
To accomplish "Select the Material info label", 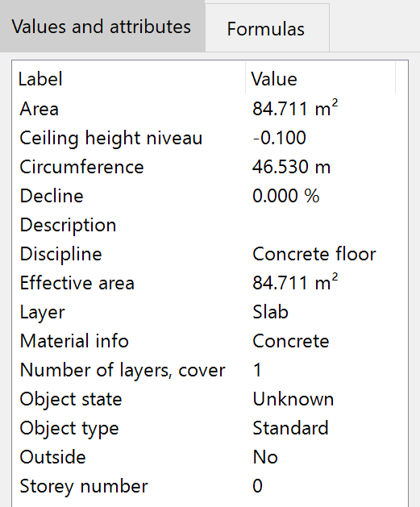I will pyautogui.click(x=74, y=341).
